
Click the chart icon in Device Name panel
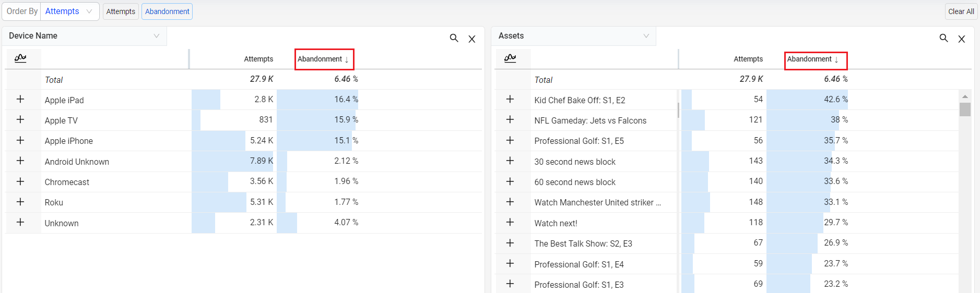click(x=20, y=58)
